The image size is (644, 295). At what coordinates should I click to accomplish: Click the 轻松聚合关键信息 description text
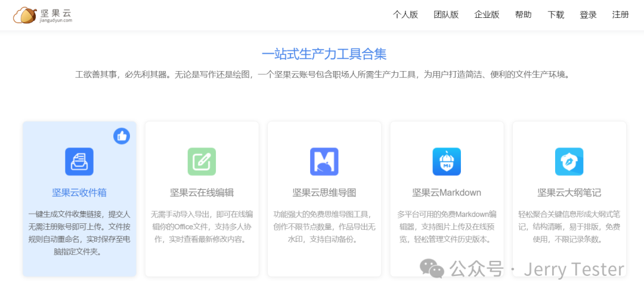pyautogui.click(x=569, y=227)
